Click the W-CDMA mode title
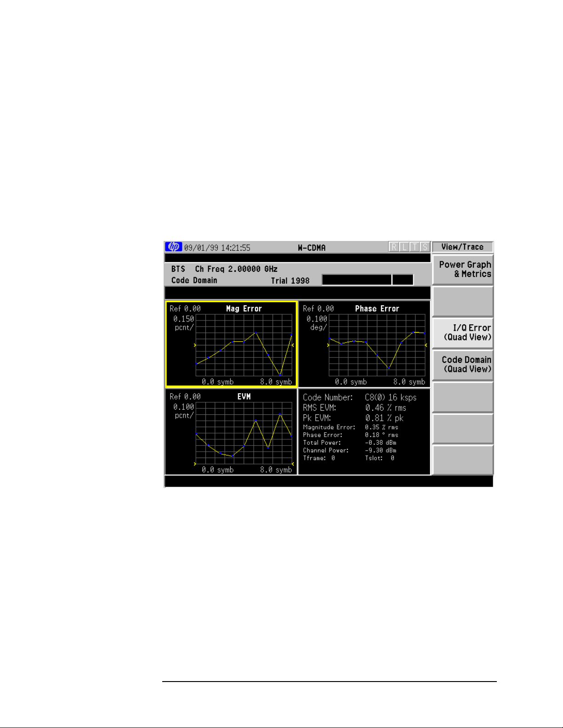Viewport: 563px width, 728px height. pos(312,248)
